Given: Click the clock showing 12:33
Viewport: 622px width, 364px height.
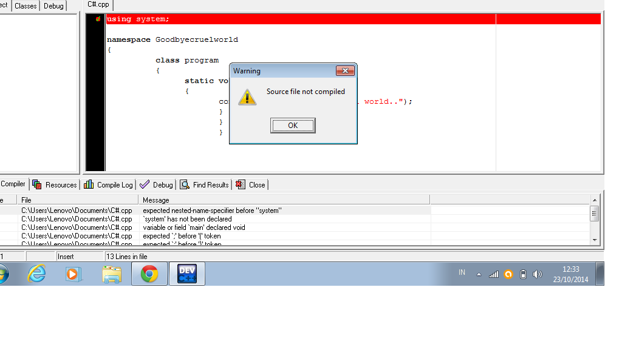Looking at the screenshot, I should [x=571, y=269].
